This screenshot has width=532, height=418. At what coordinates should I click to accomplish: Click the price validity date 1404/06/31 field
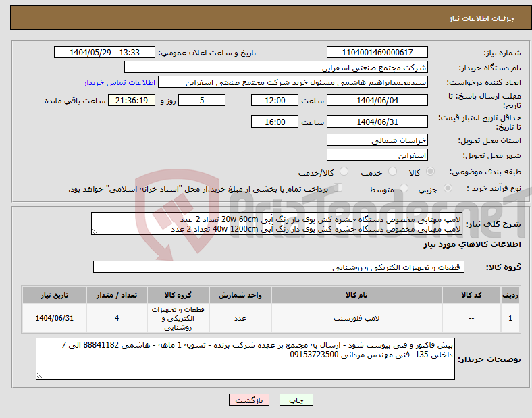(377, 122)
